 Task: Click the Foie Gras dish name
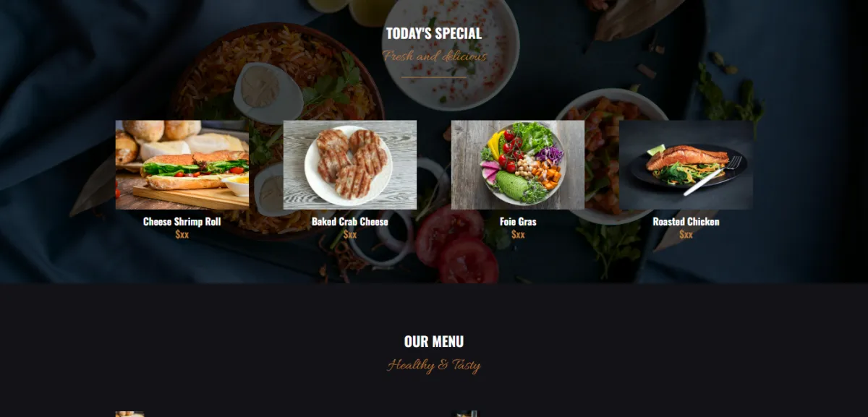click(x=518, y=222)
